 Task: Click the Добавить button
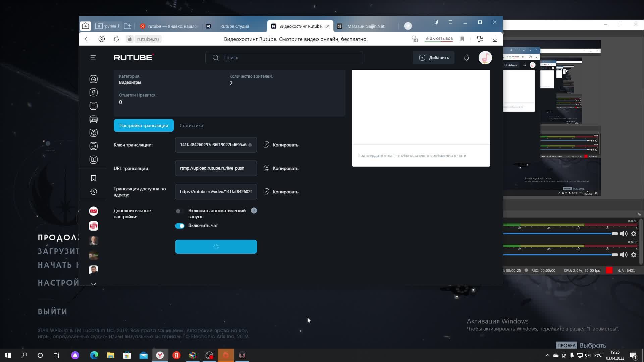click(434, 58)
